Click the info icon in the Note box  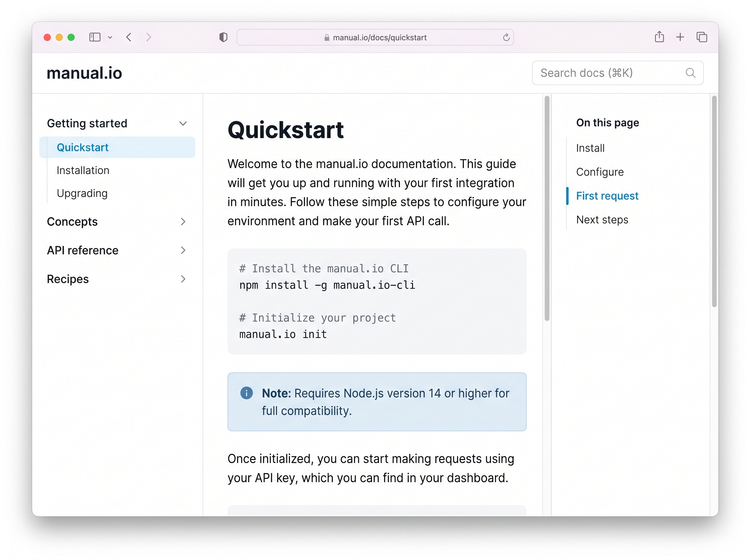[246, 393]
